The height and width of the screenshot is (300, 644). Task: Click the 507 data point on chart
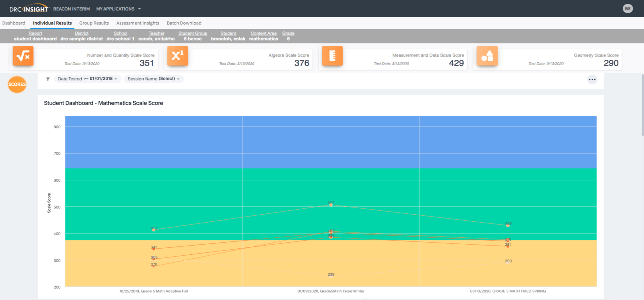coord(331,205)
